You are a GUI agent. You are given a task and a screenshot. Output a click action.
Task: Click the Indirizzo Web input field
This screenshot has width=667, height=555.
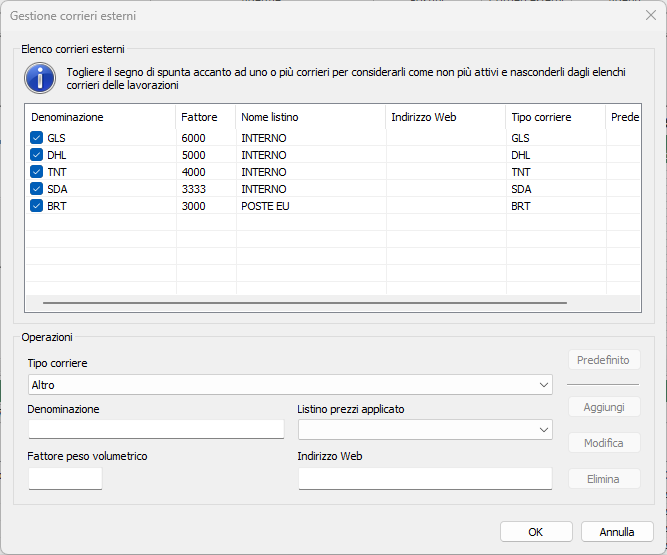pyautogui.click(x=425, y=479)
